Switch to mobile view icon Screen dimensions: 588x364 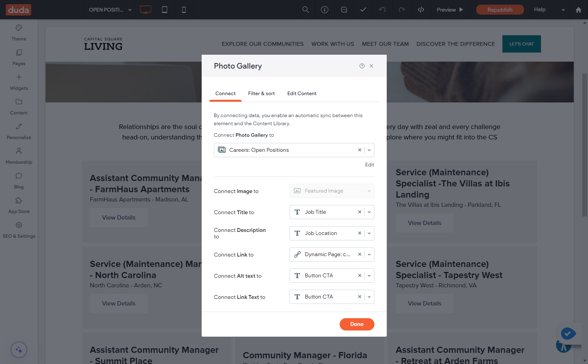pos(184,10)
